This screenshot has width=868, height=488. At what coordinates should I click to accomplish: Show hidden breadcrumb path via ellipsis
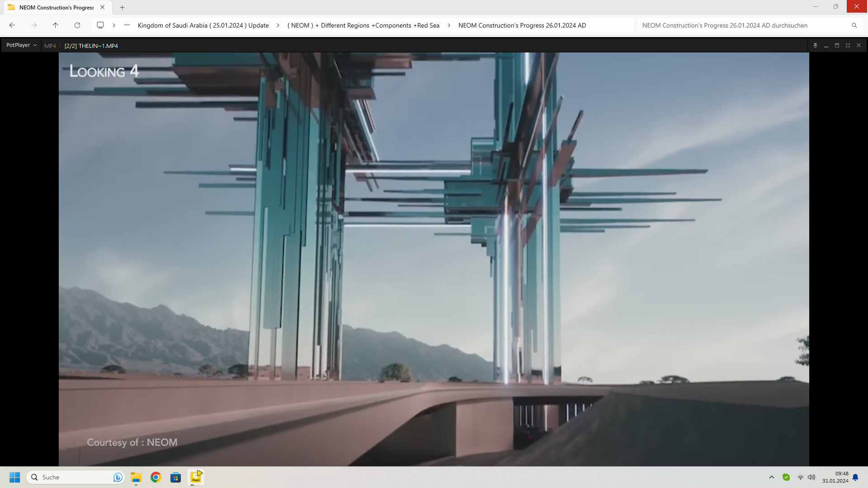coord(127,25)
